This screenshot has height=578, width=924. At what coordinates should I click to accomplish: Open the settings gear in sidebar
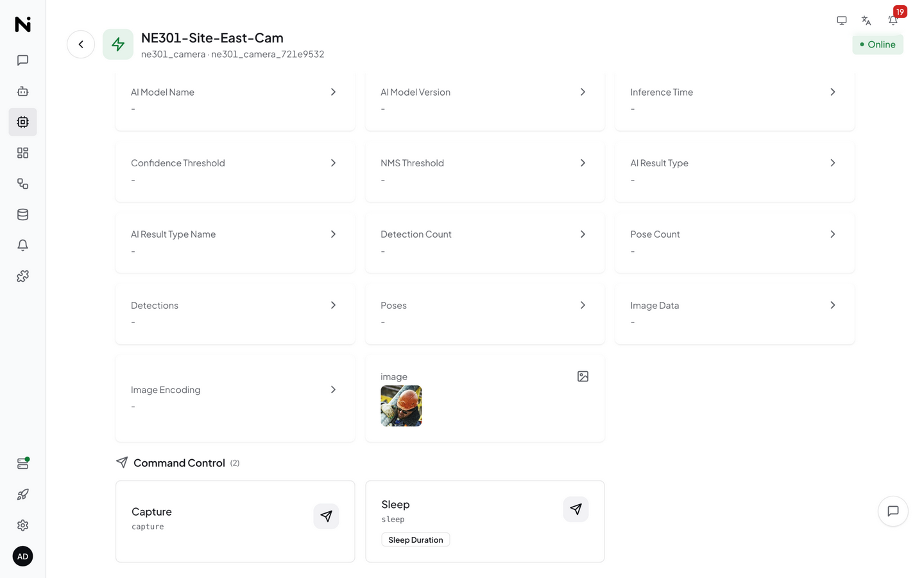pos(22,525)
